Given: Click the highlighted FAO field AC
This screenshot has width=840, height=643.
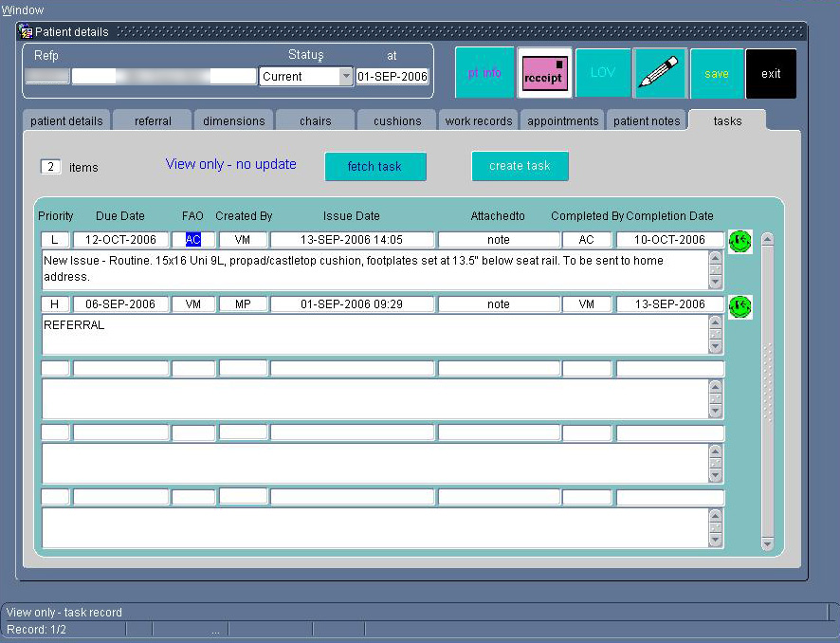Looking at the screenshot, I should (193, 240).
